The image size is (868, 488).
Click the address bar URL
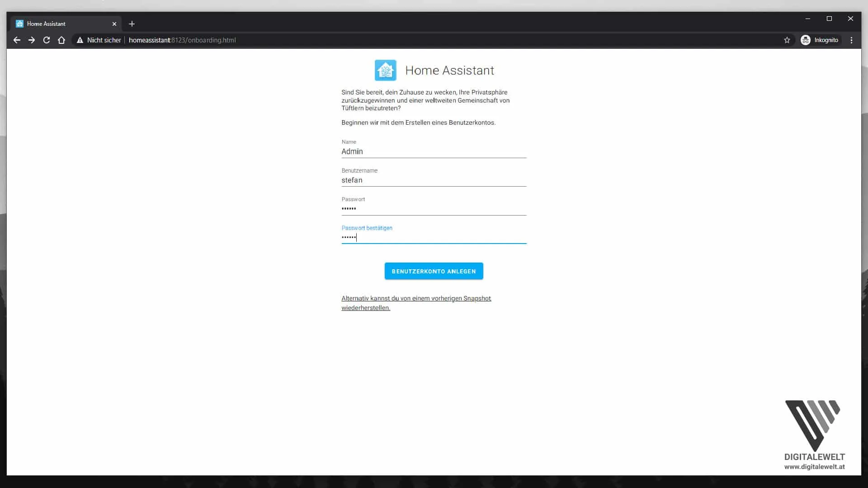[x=182, y=40]
